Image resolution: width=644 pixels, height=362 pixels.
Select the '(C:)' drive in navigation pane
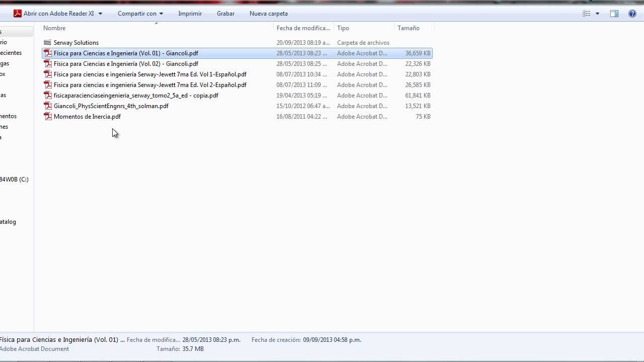click(x=14, y=179)
